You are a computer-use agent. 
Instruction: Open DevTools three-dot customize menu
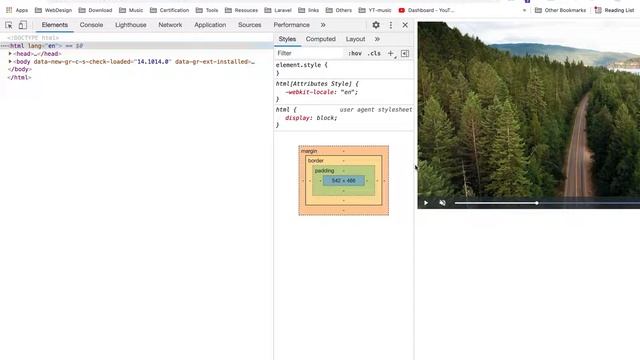point(391,25)
